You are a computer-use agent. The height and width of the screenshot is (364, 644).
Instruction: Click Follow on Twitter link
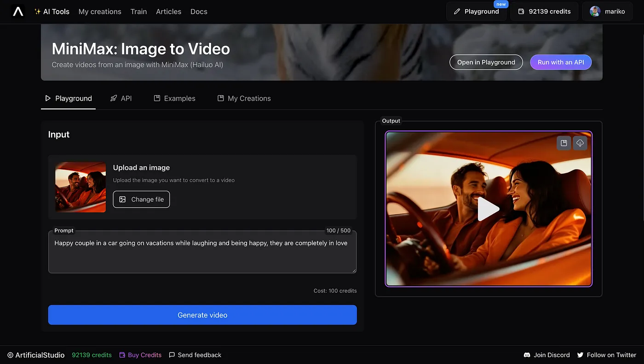tap(607, 355)
